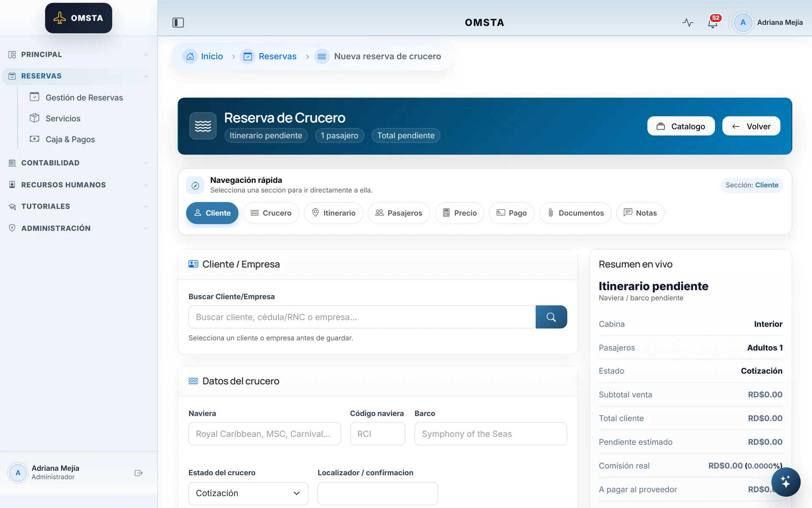Open notifications bell with 52 badge

713,22
